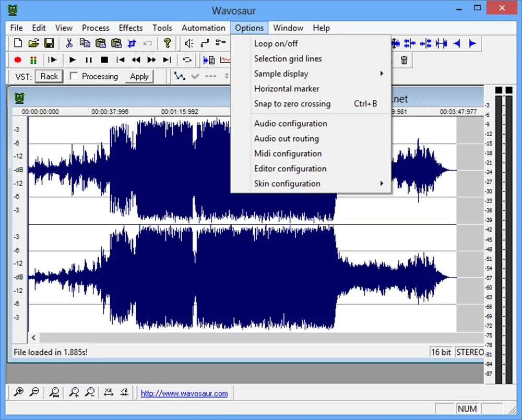The width and height of the screenshot is (522, 420).
Task: Choose Audio out routing menu entry
Action: click(311, 138)
